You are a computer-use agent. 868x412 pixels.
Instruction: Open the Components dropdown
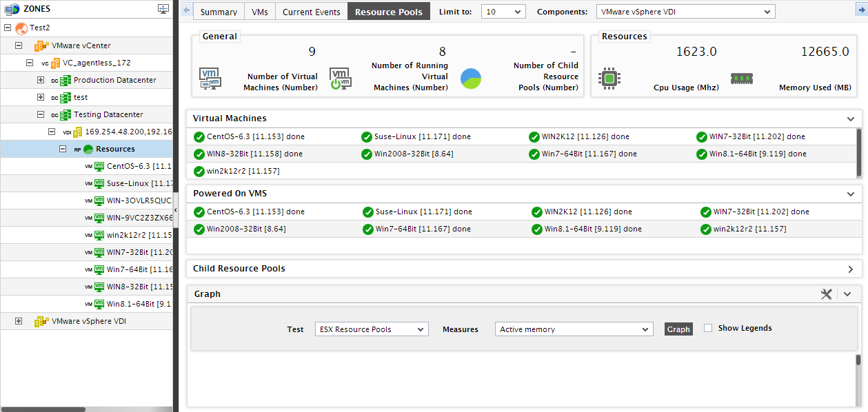[685, 12]
